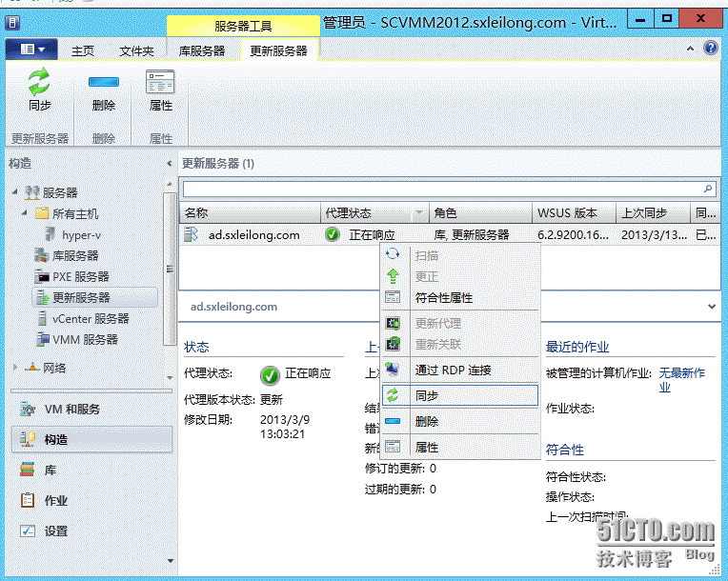Click the 服务器工具 contextual tab header
This screenshot has width=728, height=581.
243,26
